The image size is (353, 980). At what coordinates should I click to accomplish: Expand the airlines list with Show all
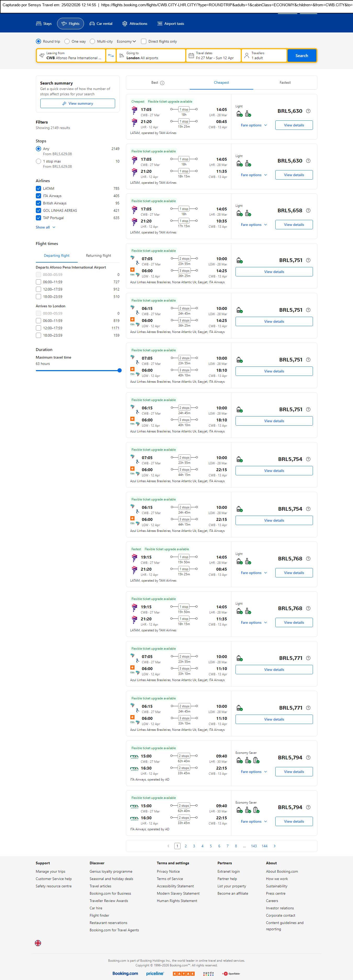click(45, 227)
